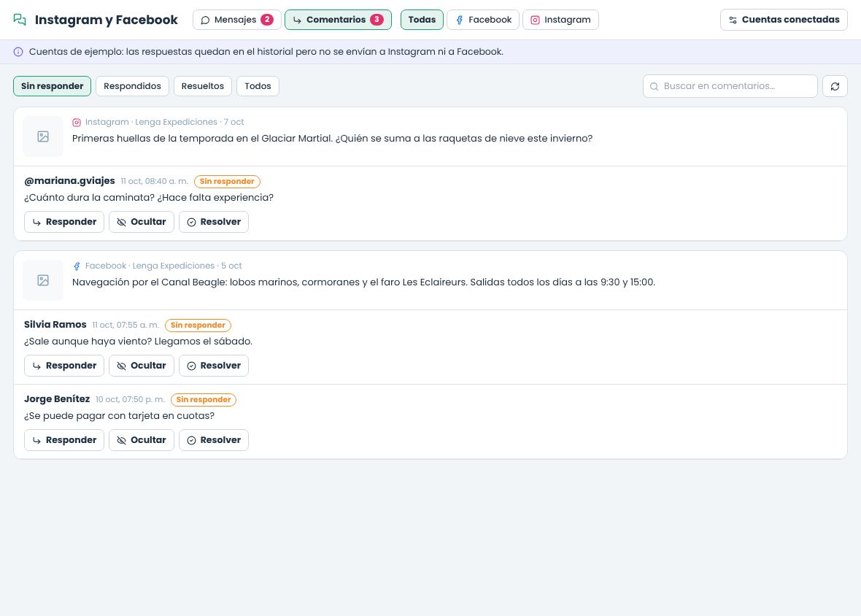Open the Glaciar Martial post image thumbnail
861x616 pixels.
(43, 136)
